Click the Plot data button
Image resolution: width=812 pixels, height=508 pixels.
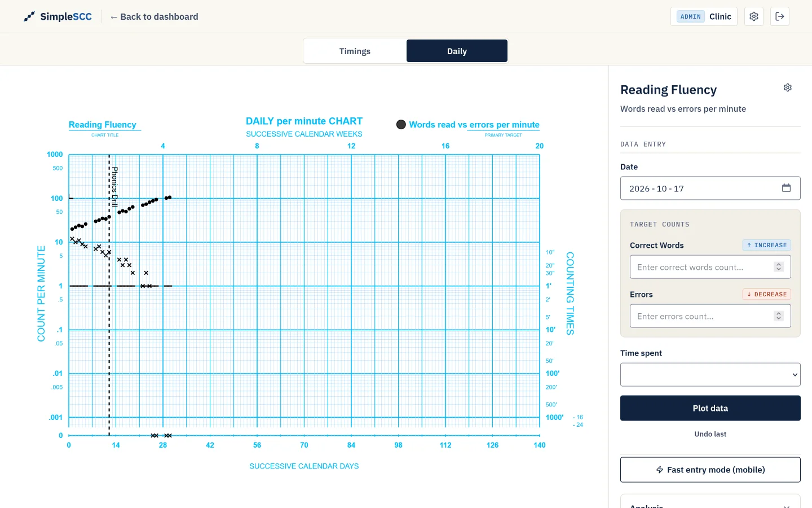click(710, 408)
